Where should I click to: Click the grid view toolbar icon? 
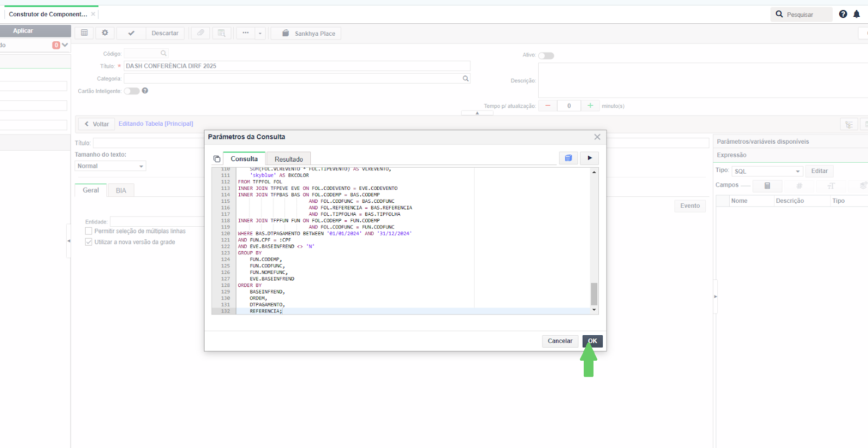(x=84, y=33)
